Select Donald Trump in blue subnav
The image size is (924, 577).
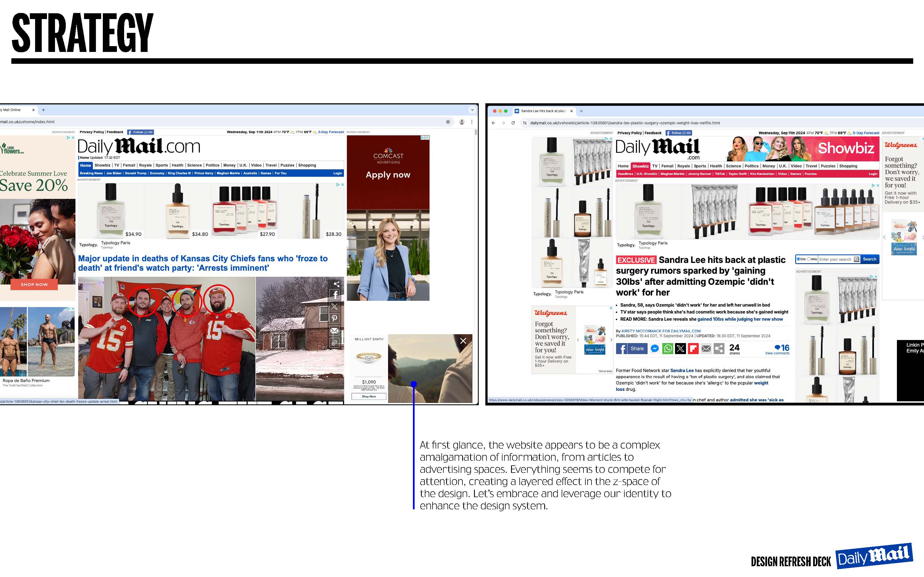pos(135,173)
